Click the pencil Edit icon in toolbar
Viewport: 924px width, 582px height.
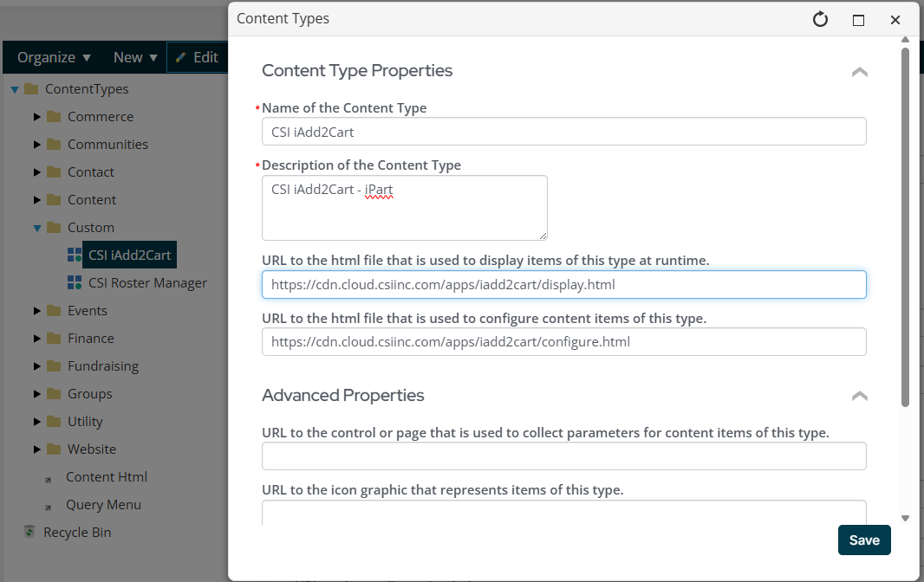tap(181, 57)
